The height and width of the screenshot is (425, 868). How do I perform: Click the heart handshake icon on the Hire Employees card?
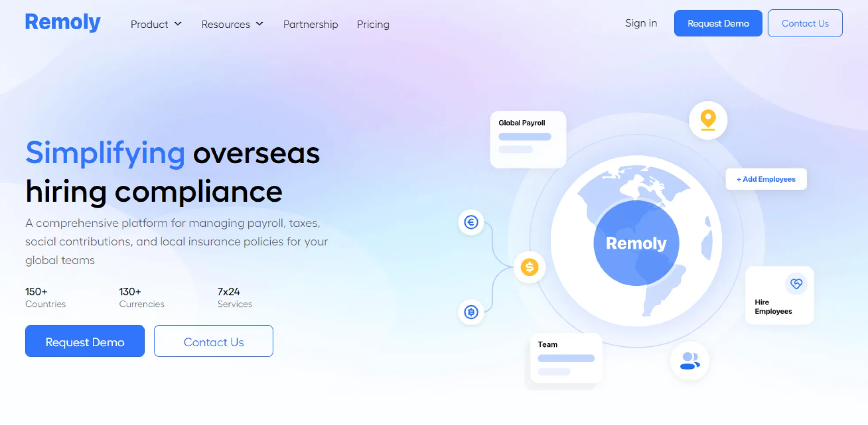click(796, 283)
